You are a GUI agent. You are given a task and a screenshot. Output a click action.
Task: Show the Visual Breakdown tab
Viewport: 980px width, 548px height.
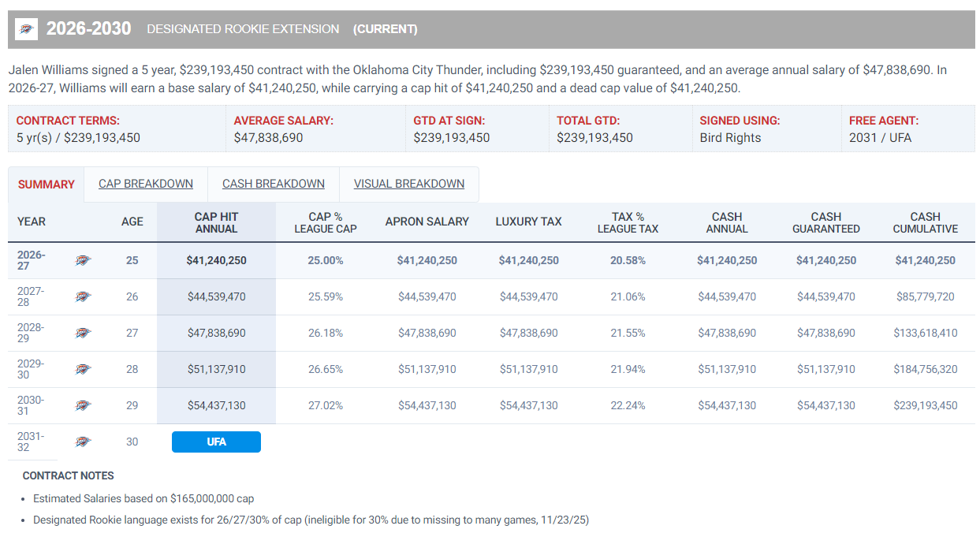[x=409, y=184]
